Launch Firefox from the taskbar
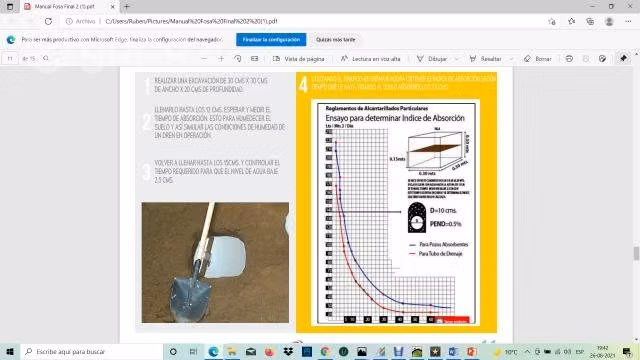This screenshot has height=360, width=640. coord(269,351)
